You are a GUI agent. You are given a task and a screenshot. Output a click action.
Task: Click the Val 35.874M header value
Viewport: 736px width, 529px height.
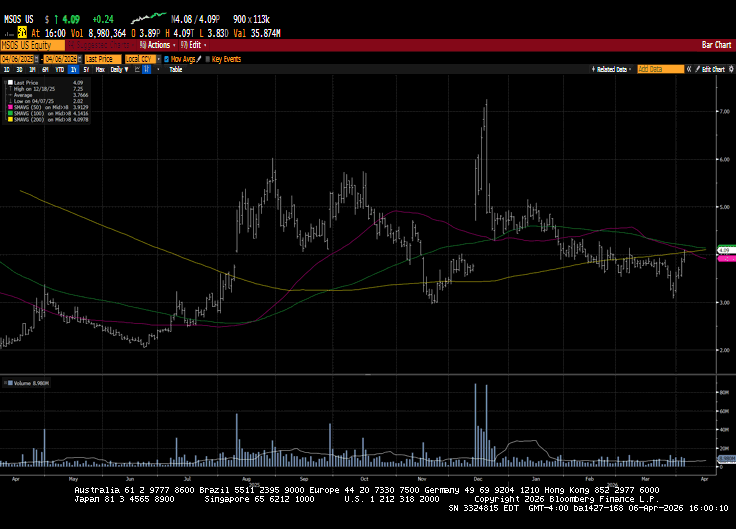point(257,33)
